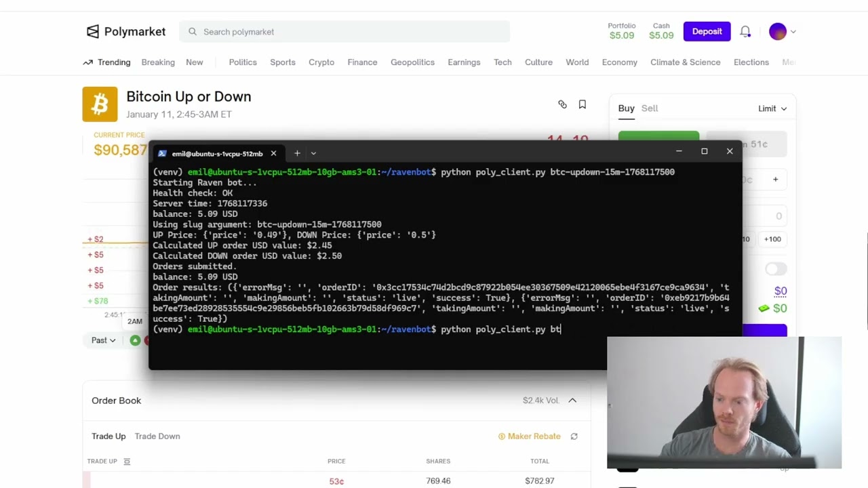
Task: Go to Finance category
Action: pyautogui.click(x=362, y=62)
